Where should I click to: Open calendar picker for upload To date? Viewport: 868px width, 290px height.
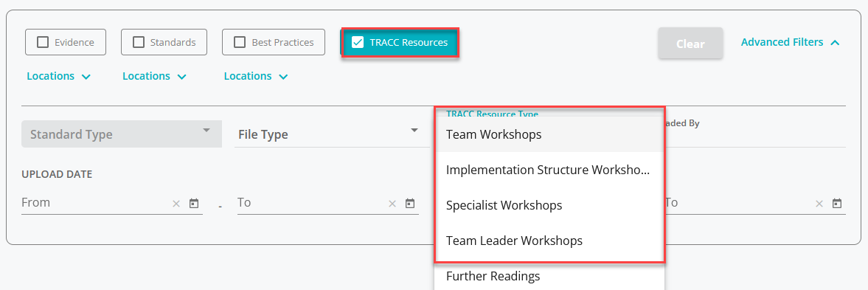pos(409,203)
